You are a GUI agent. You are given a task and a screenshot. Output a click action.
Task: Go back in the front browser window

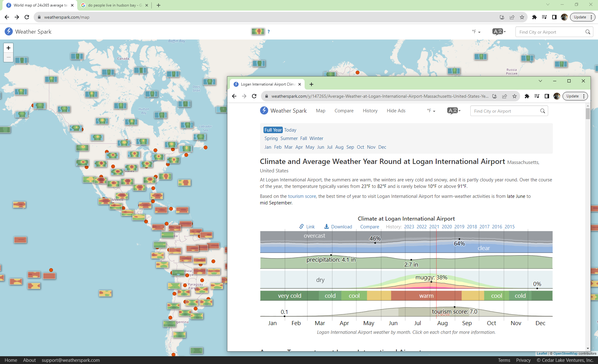click(234, 96)
